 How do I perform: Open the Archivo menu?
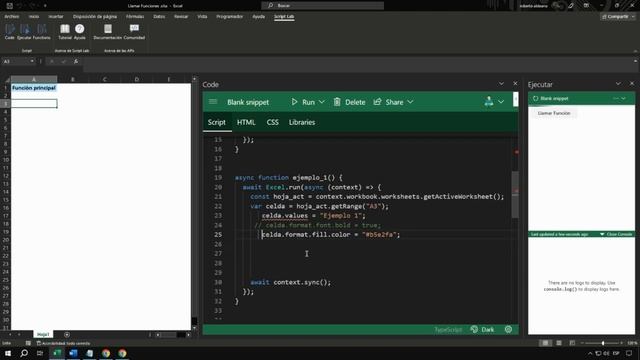pos(11,17)
